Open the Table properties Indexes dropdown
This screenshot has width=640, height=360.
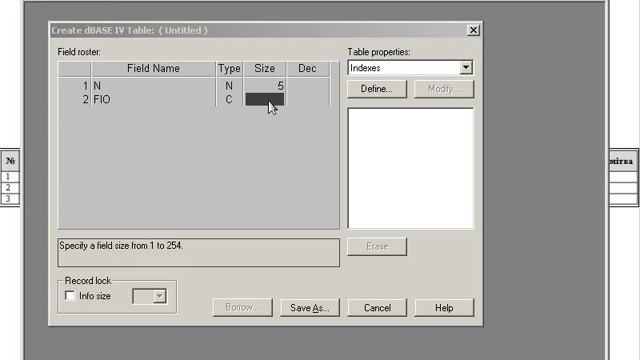click(466, 68)
